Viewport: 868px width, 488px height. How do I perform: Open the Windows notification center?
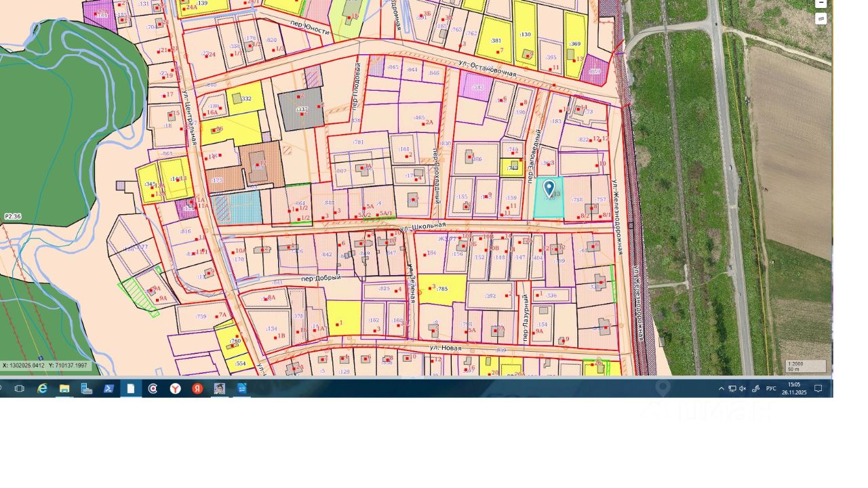click(x=818, y=388)
